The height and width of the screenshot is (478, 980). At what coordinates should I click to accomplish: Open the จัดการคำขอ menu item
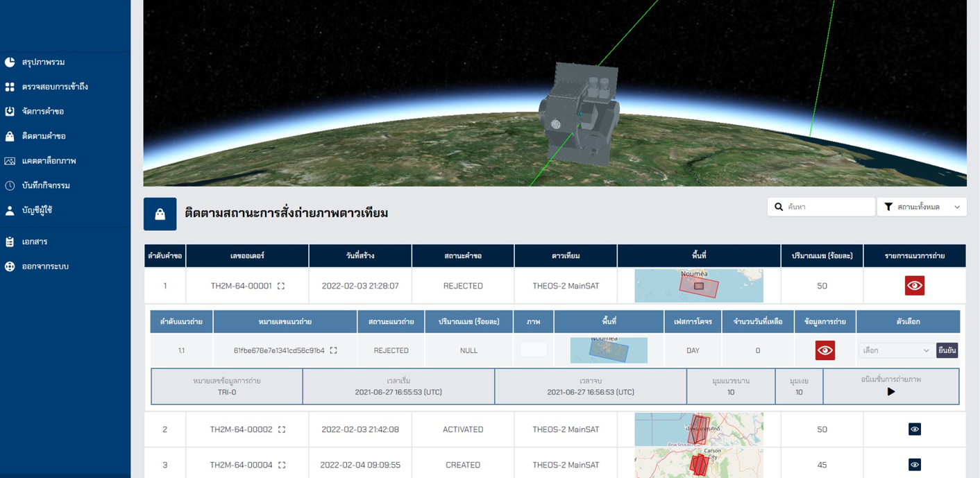click(x=9, y=111)
